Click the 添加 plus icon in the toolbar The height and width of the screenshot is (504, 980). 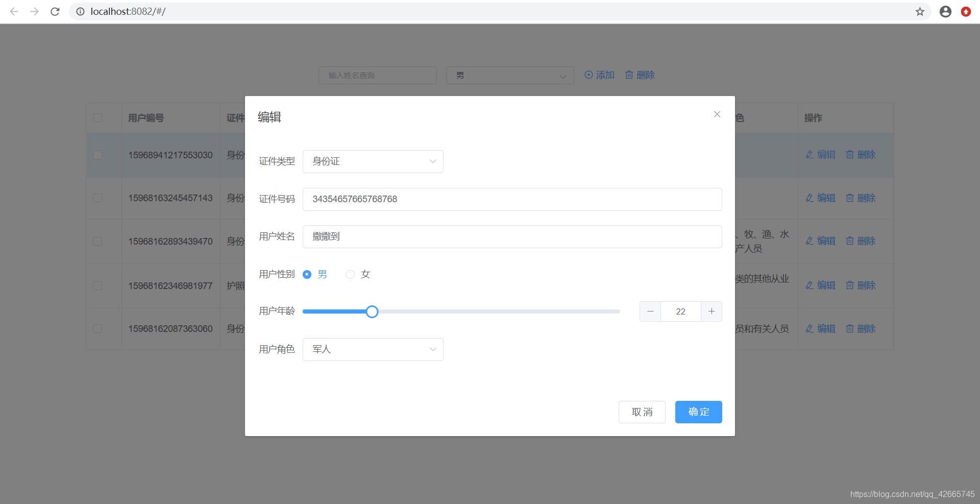(589, 75)
